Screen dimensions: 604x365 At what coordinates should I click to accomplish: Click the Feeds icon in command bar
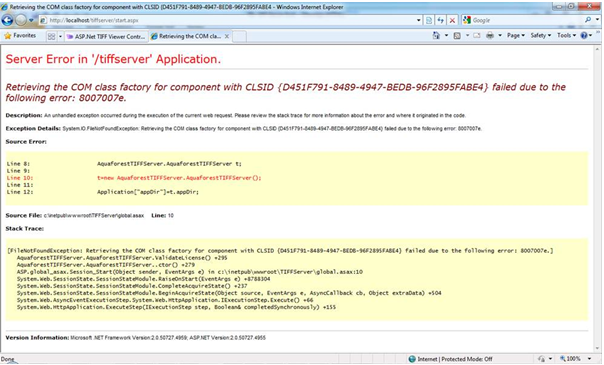point(457,35)
